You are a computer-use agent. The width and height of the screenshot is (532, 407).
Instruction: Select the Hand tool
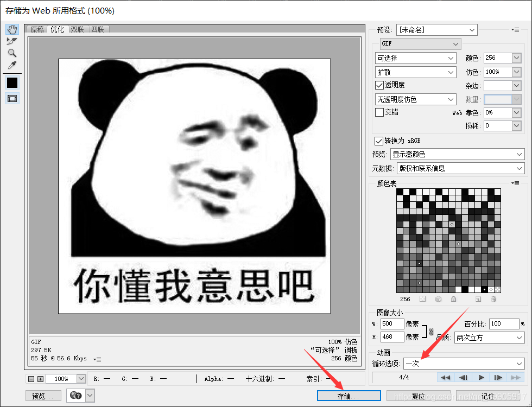click(x=12, y=29)
